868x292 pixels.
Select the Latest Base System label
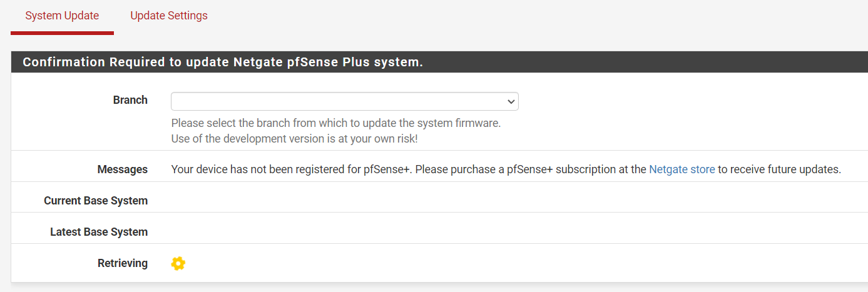pos(99,232)
